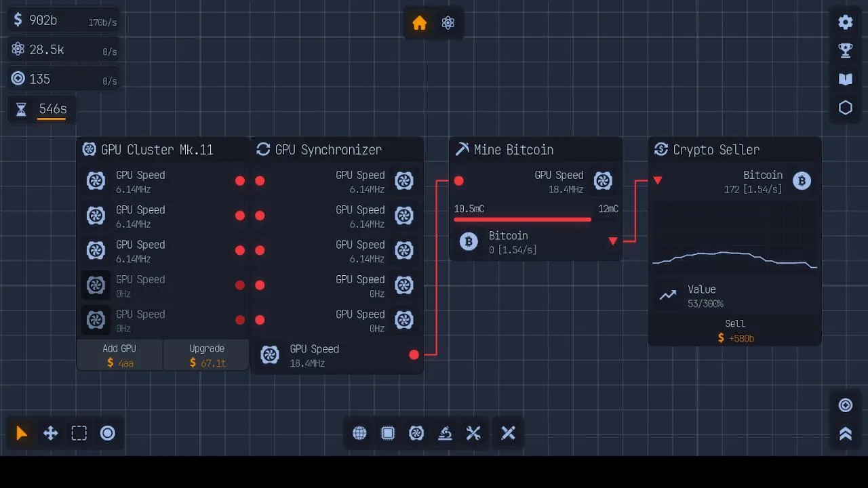Open the research microscope category
This screenshot has width=868, height=488.
(445, 433)
